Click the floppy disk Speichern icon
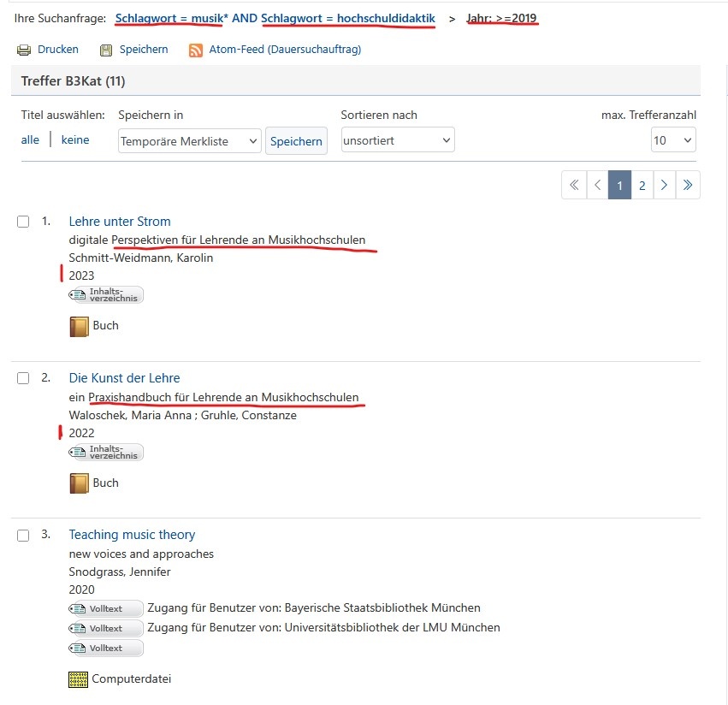Image resolution: width=728 pixels, height=705 pixels. tap(106, 50)
